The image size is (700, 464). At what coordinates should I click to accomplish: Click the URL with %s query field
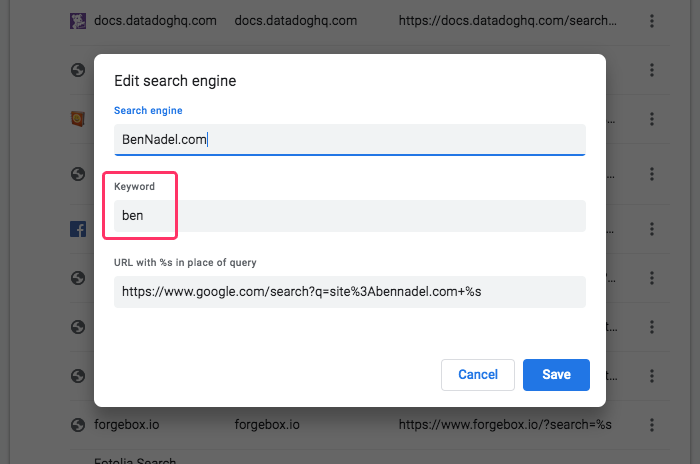349,292
